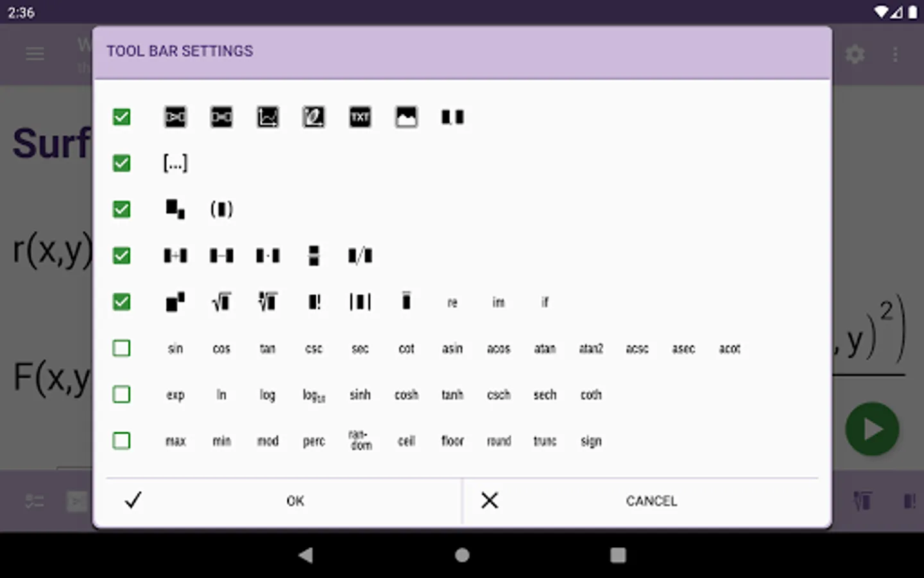Select the 're' real part function

point(452,302)
